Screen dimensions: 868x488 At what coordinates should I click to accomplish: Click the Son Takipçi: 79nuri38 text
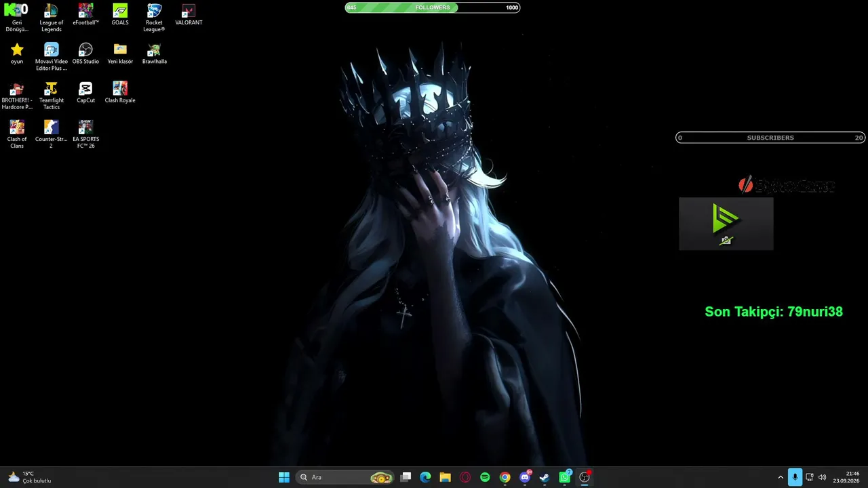click(x=774, y=312)
